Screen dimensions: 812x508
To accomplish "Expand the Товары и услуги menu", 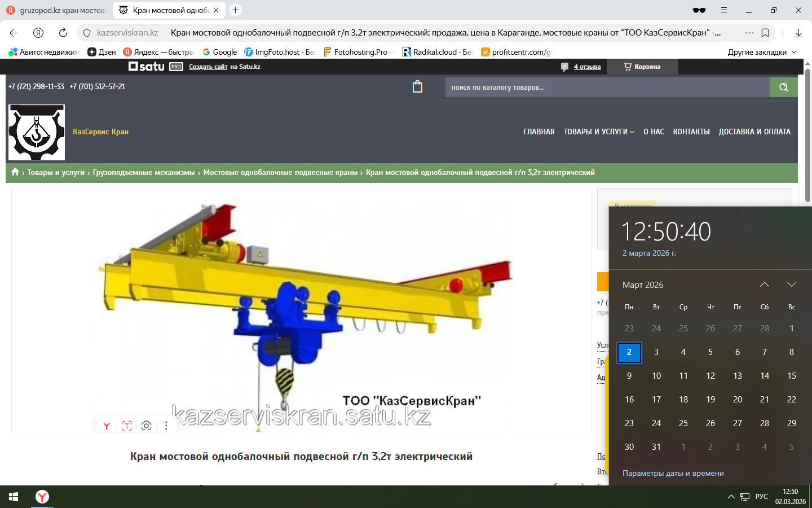I will click(x=599, y=132).
